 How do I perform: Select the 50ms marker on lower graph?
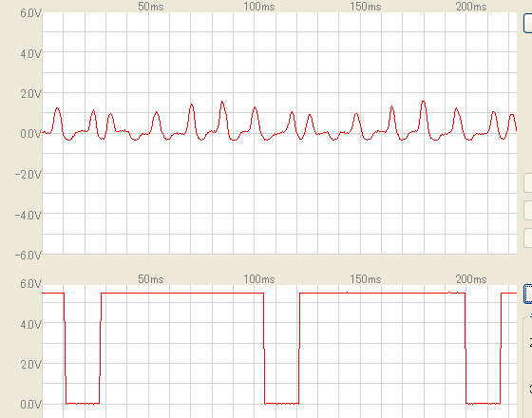point(151,279)
